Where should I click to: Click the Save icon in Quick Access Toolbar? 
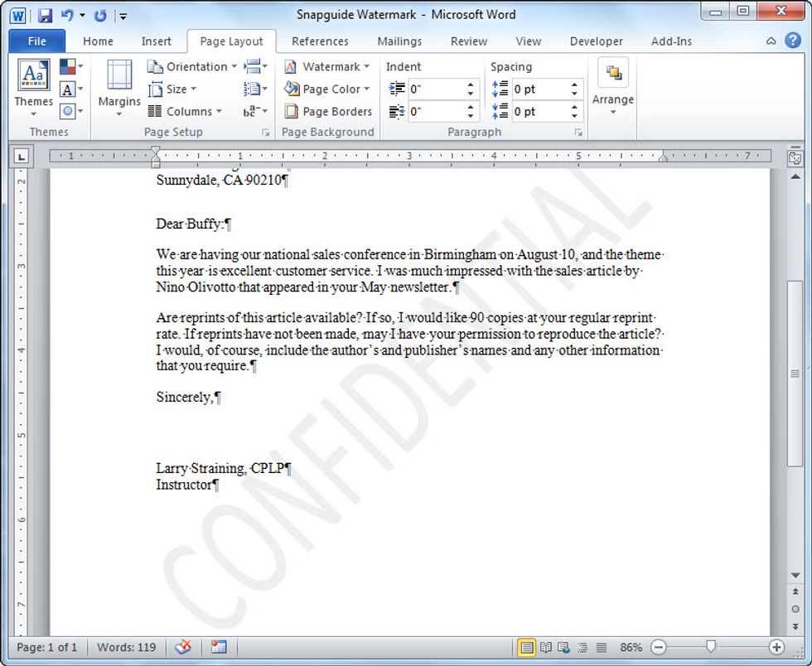[x=45, y=15]
